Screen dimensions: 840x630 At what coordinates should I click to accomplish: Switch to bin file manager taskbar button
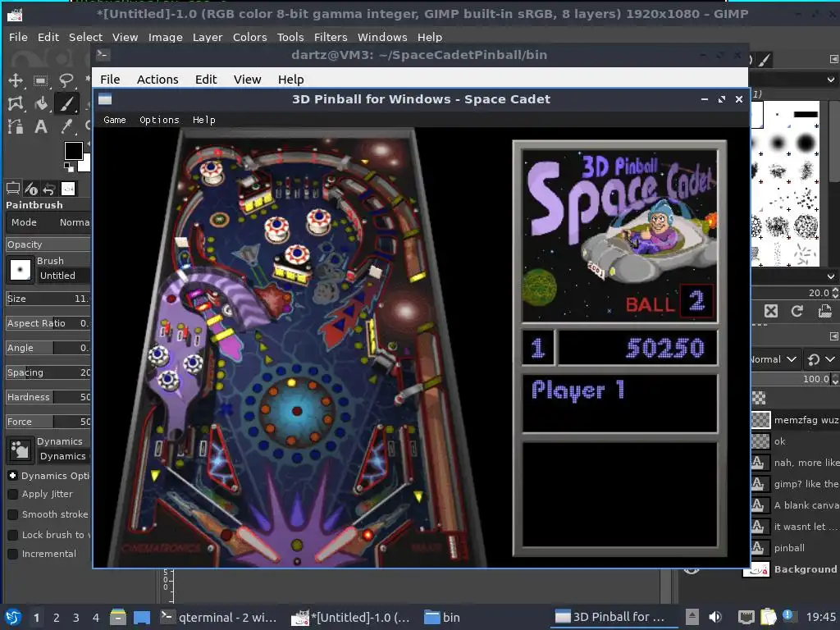pos(442,618)
